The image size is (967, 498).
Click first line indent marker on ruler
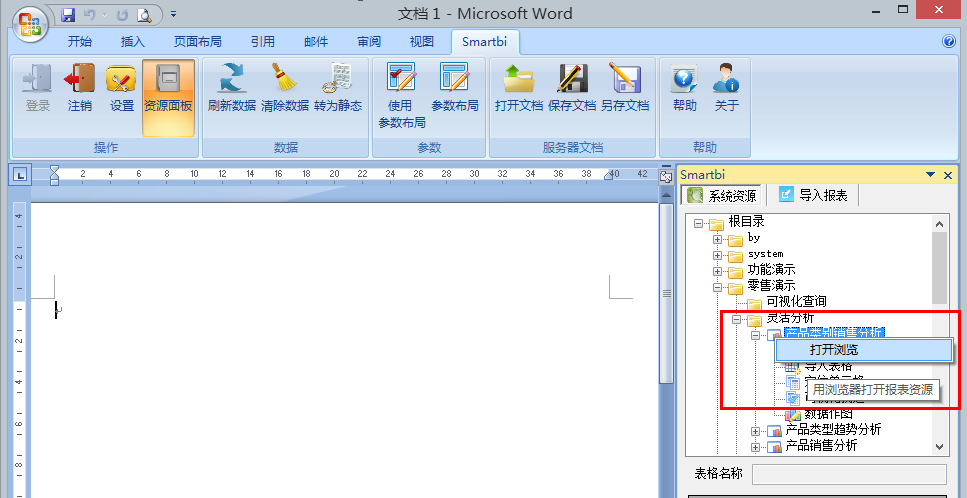coord(54,169)
